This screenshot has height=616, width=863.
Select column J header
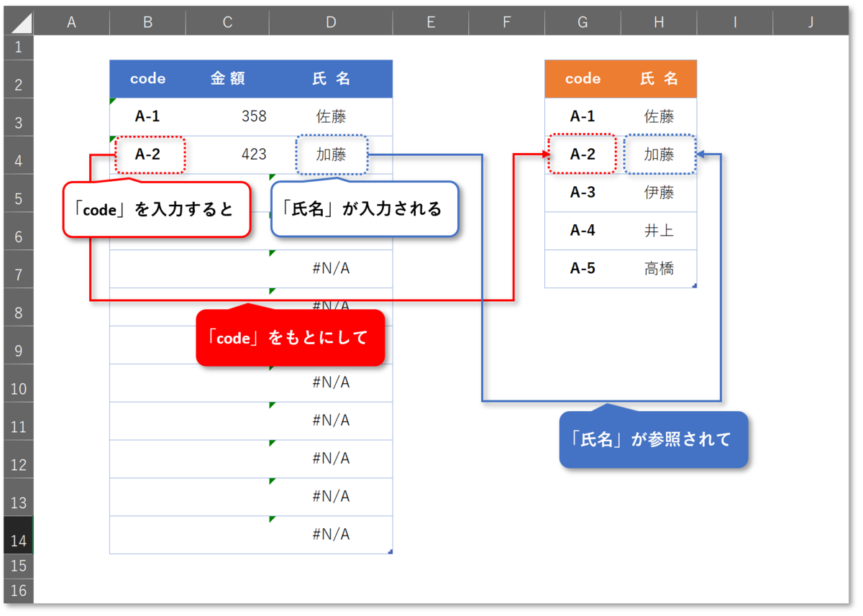(x=811, y=22)
